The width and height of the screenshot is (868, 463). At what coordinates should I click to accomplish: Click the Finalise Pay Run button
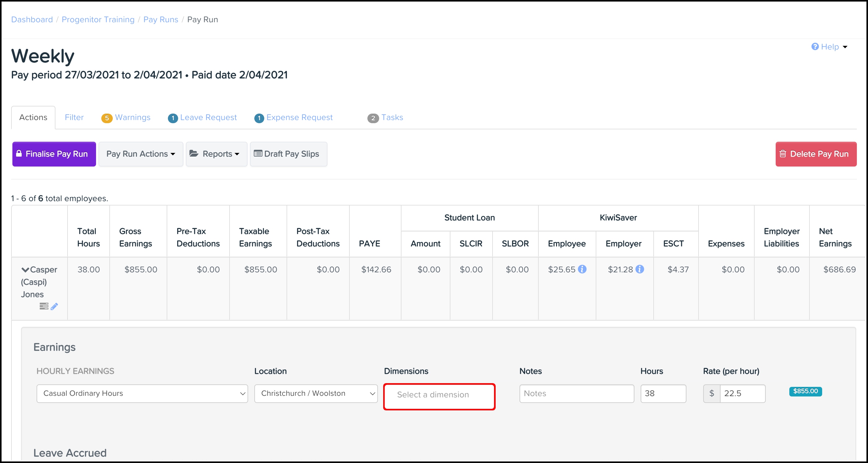pos(54,154)
